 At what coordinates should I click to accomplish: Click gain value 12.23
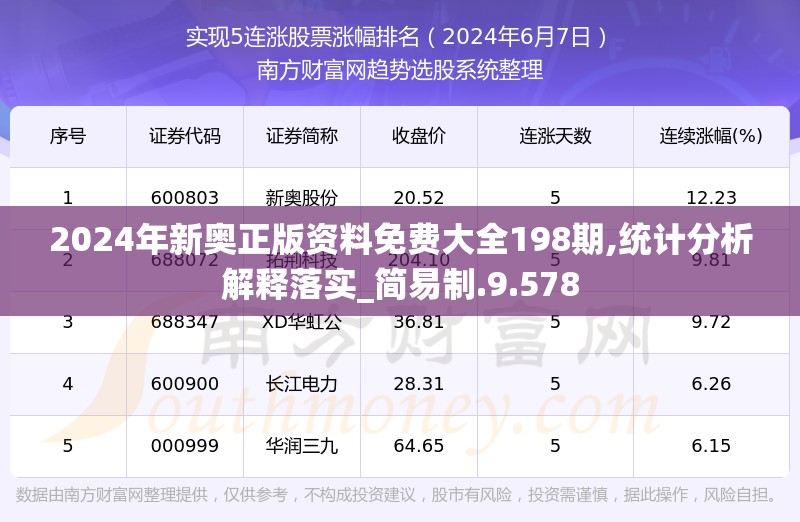tap(711, 197)
